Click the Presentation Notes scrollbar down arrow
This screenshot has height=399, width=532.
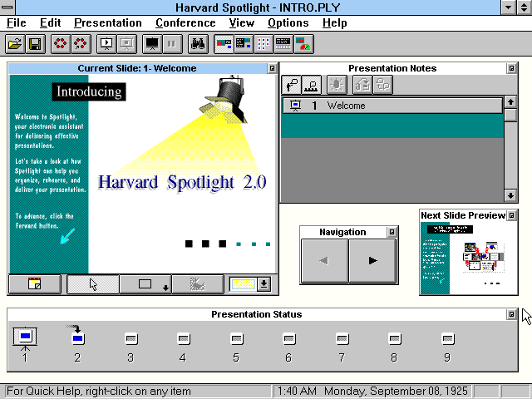point(510,195)
